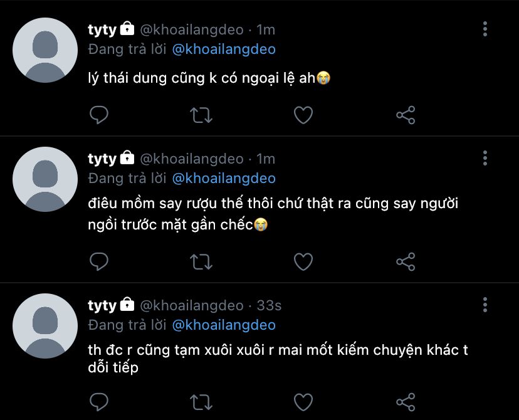Reply to the "điêu mồm say rượu" tweet

pos(99,261)
